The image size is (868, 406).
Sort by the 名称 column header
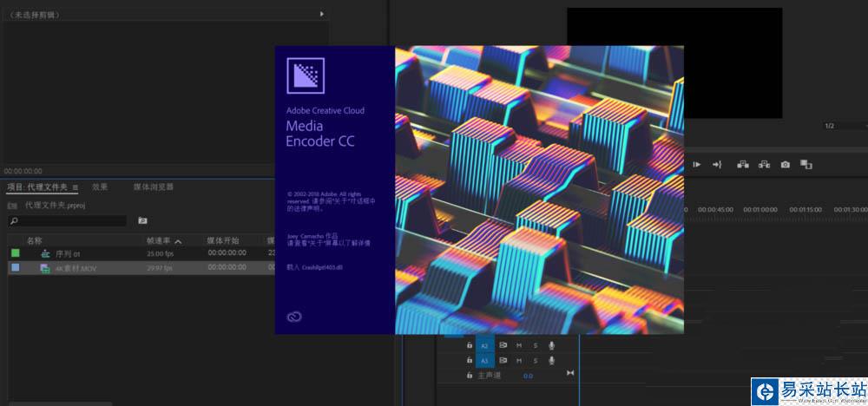tap(35, 240)
